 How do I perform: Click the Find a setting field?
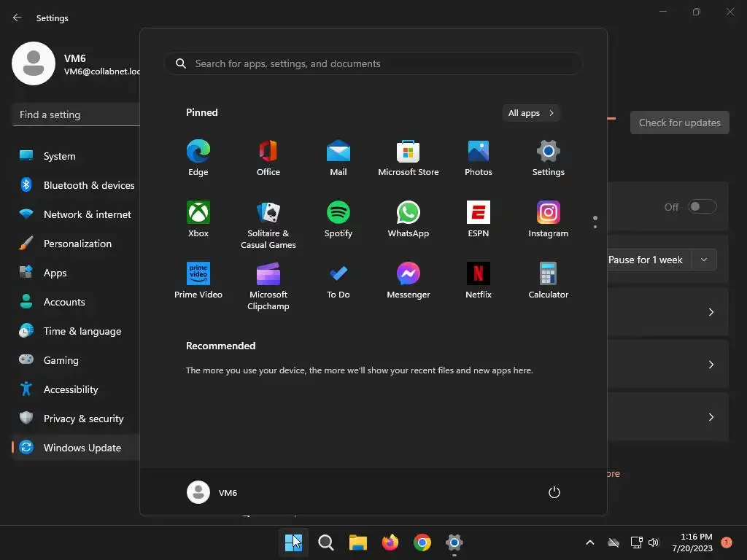[76, 114]
